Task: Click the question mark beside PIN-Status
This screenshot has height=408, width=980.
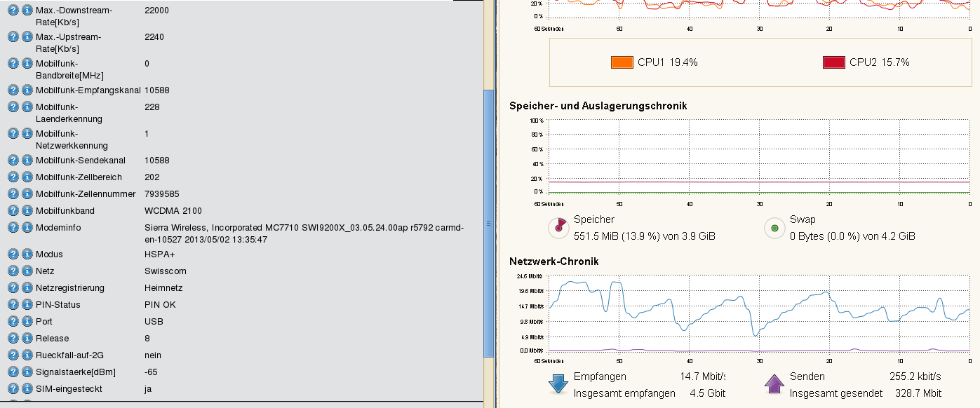Action: pyautogui.click(x=13, y=304)
